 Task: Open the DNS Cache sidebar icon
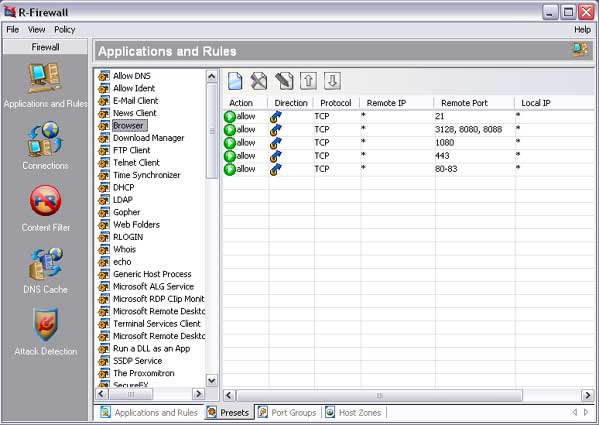(x=45, y=264)
